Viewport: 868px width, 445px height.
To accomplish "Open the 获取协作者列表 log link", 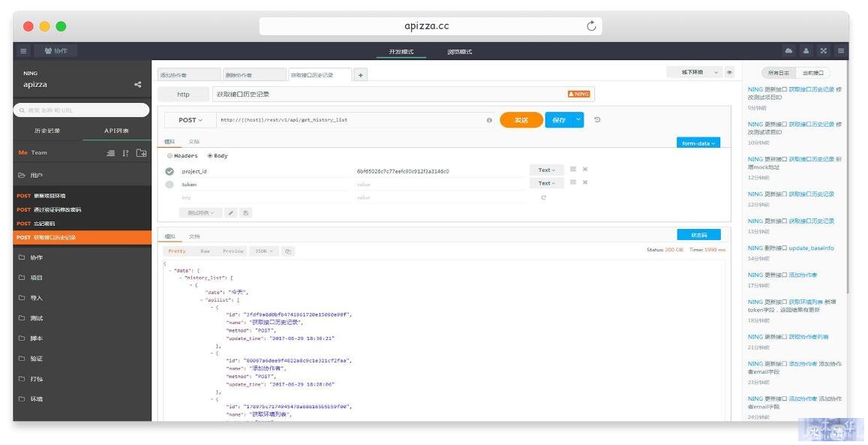I will coord(808,337).
